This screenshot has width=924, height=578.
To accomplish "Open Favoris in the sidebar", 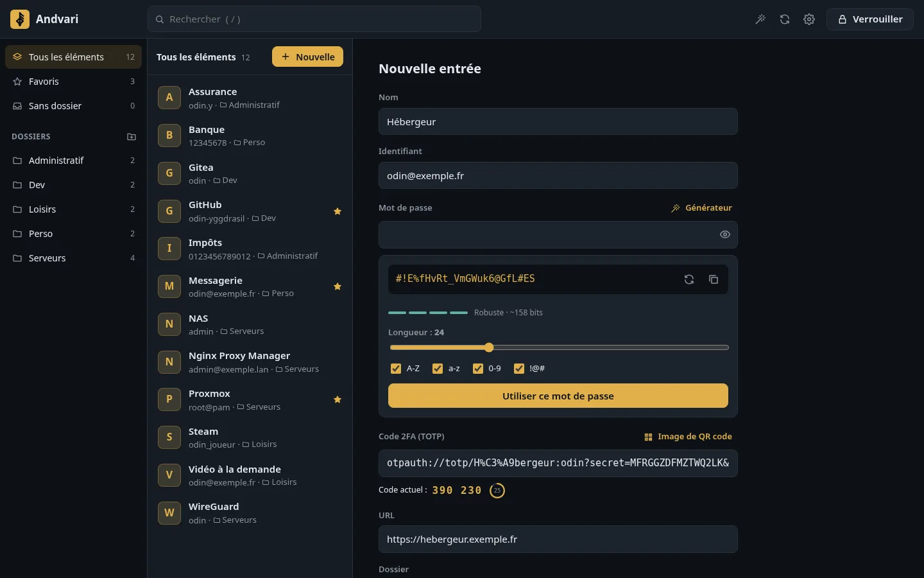I will (73, 82).
